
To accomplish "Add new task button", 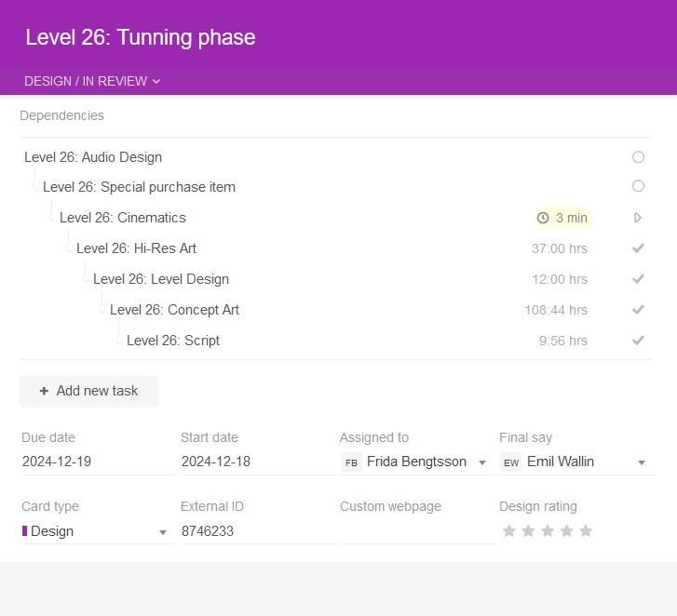I will point(88,391).
